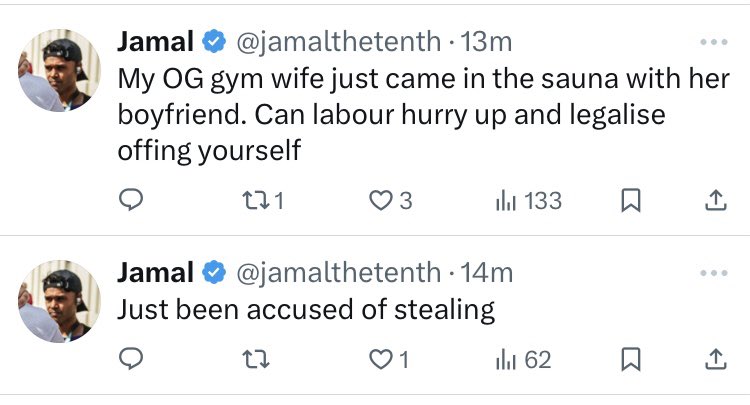750x405 pixels.
Task: Like the tweet with 1 like
Action: (x=389, y=359)
